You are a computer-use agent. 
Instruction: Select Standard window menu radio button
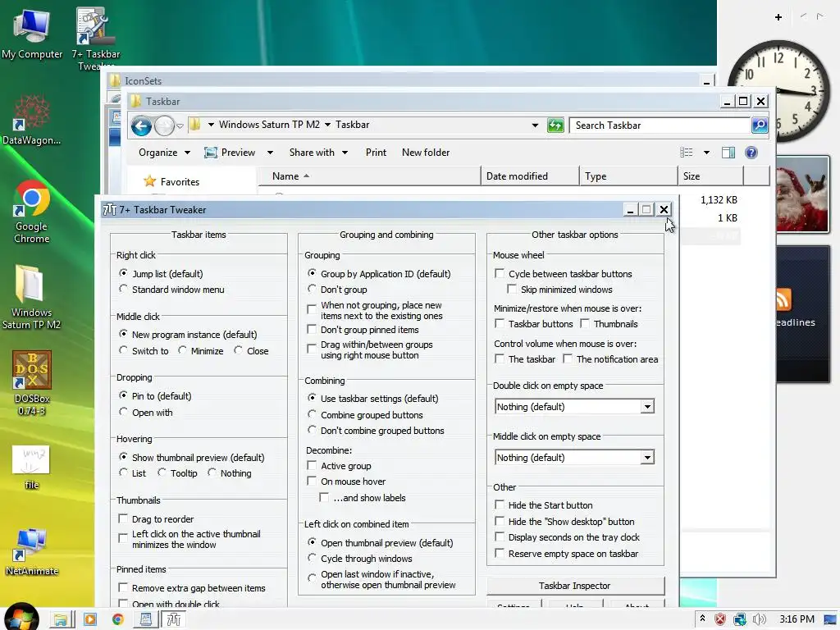(x=124, y=289)
